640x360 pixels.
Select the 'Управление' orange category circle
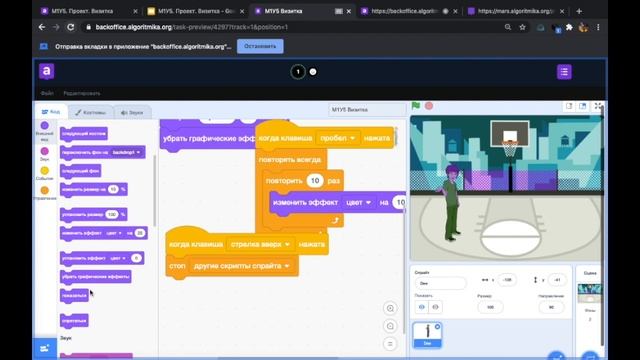pyautogui.click(x=44, y=190)
